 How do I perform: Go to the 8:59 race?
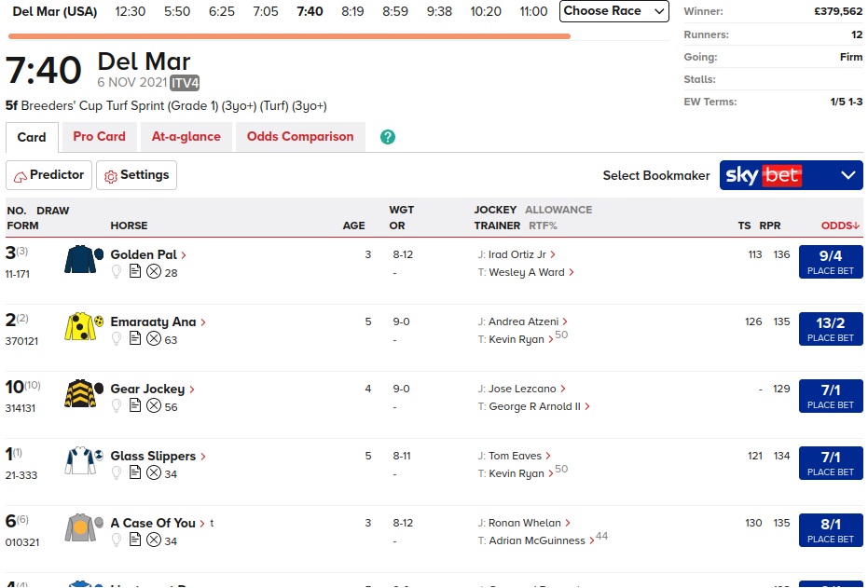click(x=395, y=11)
